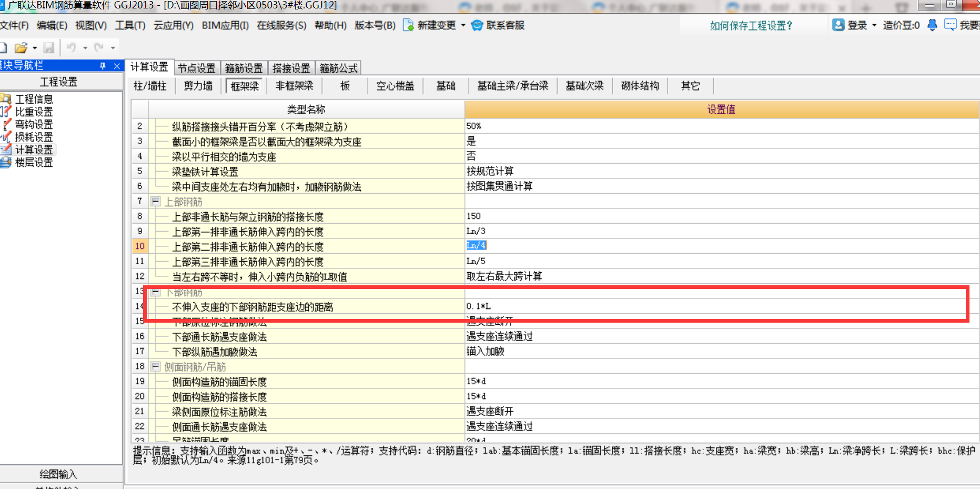Image resolution: width=980 pixels, height=489 pixels.
Task: Open the 在线服务(S) menu
Action: [x=281, y=25]
